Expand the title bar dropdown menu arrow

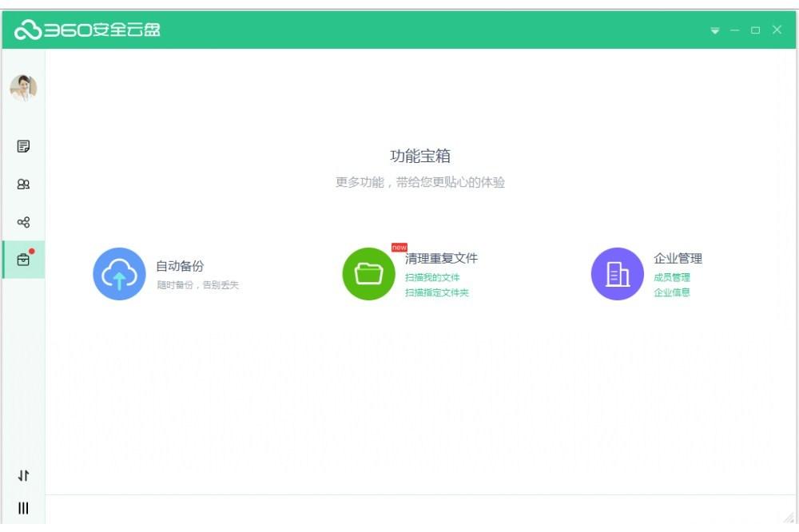[715, 30]
